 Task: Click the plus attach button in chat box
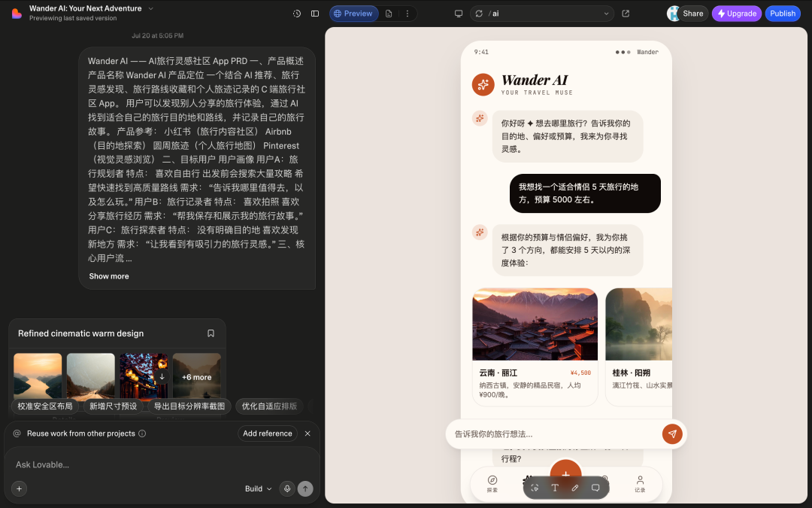coord(19,488)
